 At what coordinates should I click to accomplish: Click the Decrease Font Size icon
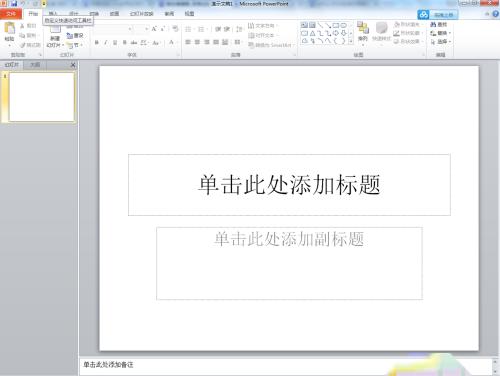point(163,29)
